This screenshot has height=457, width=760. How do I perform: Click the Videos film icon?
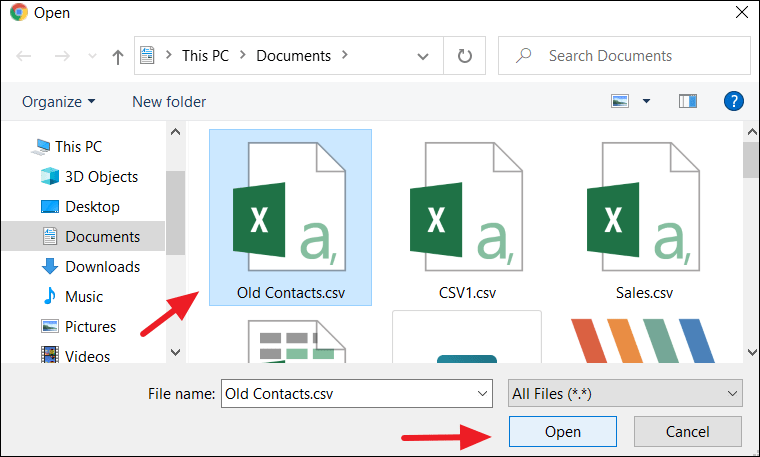point(49,355)
